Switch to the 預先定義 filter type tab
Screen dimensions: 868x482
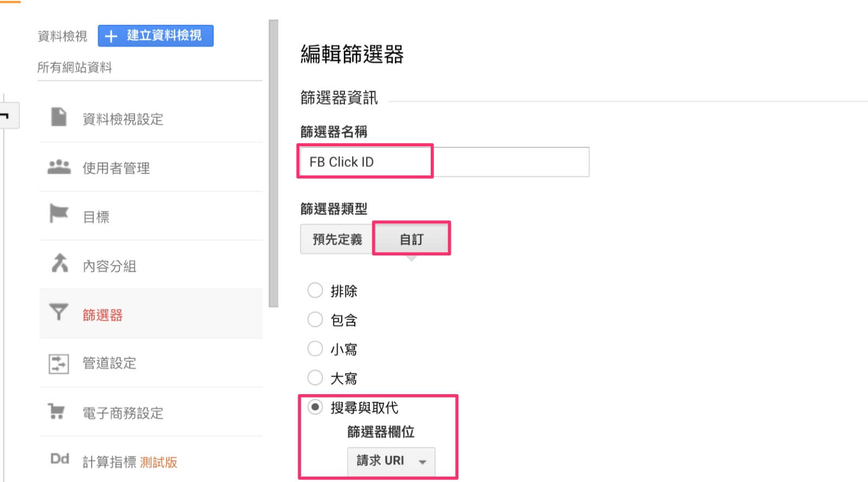coord(337,239)
